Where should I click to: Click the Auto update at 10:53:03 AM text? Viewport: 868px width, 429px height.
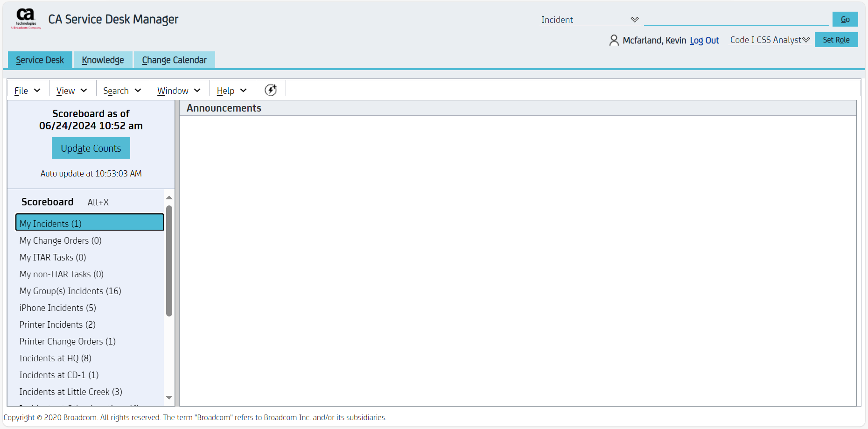pyautogui.click(x=91, y=173)
